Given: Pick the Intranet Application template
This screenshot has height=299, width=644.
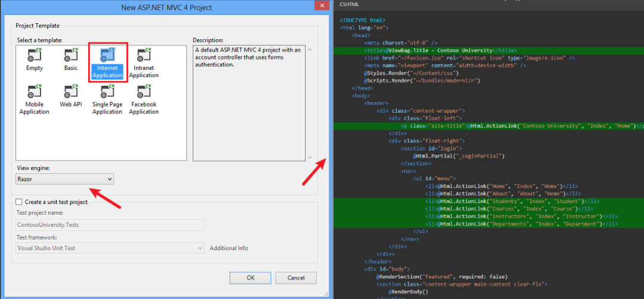Looking at the screenshot, I should pyautogui.click(x=143, y=63).
